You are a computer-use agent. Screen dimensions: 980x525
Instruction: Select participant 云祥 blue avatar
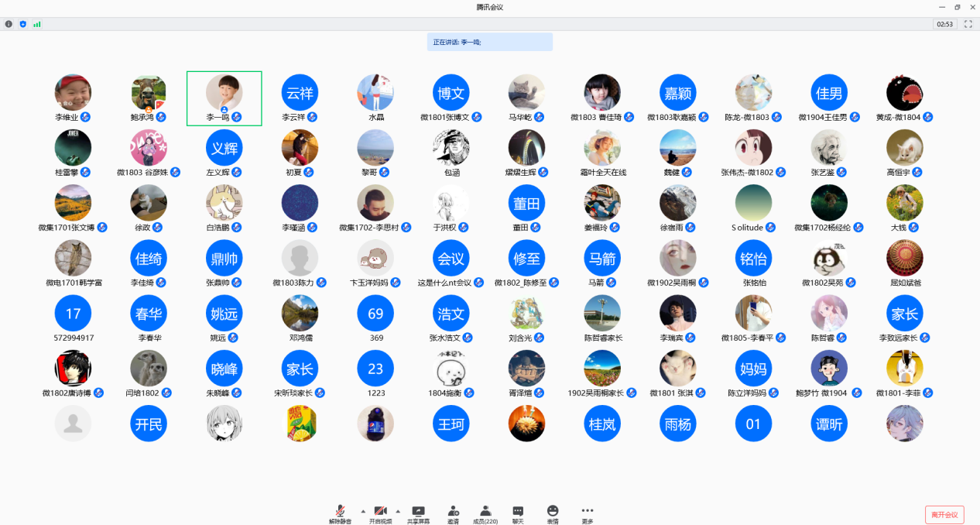click(300, 94)
